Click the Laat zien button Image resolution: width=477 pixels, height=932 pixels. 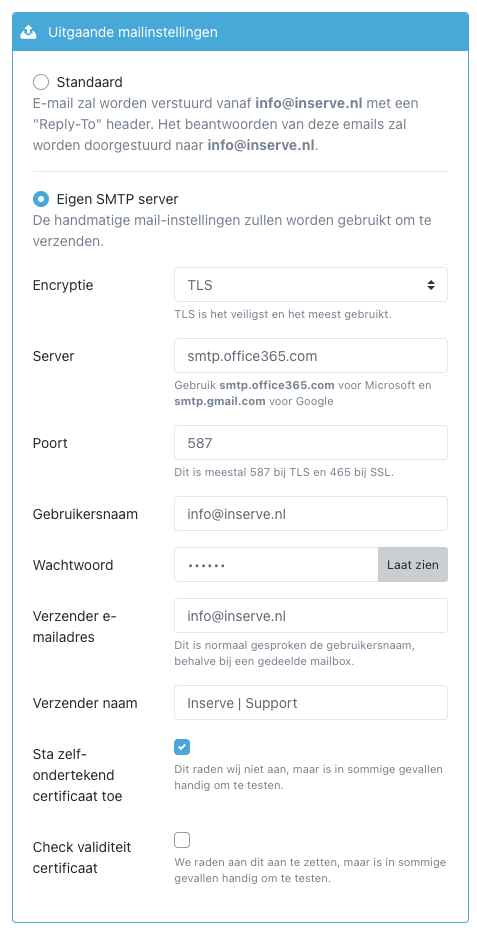pos(413,565)
